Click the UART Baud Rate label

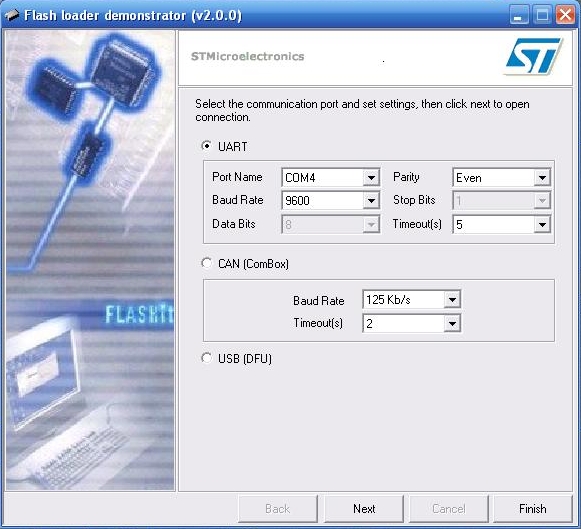pyautogui.click(x=238, y=200)
